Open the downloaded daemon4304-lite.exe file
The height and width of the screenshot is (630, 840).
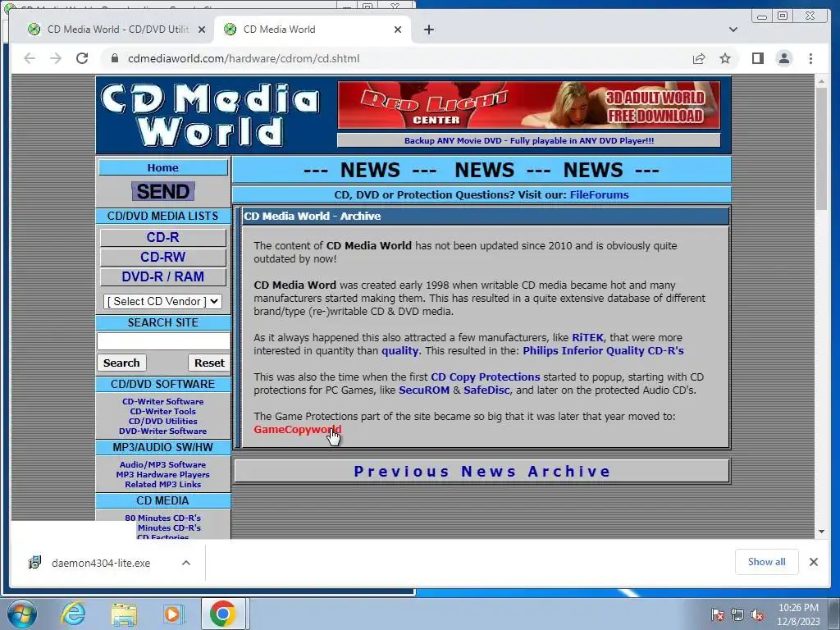pyautogui.click(x=101, y=563)
